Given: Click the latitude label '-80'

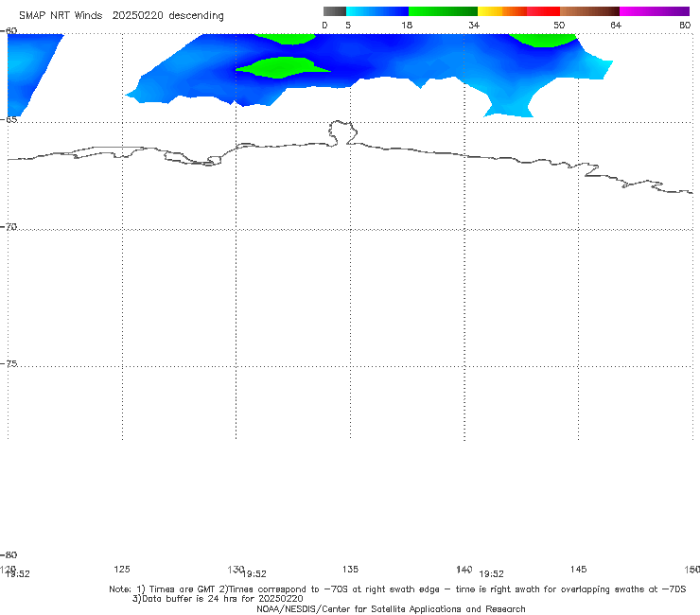Looking at the screenshot, I should coord(9,554).
